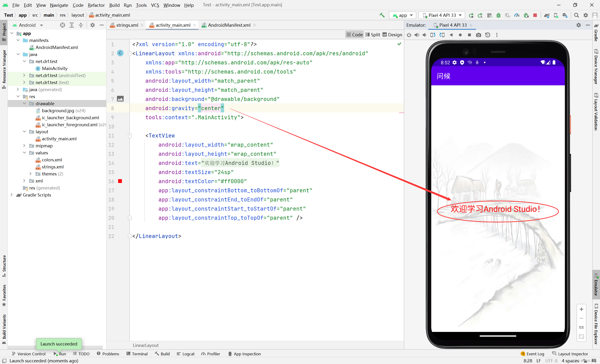Select Pixel 4 API 33 emulator tab

coord(453,25)
